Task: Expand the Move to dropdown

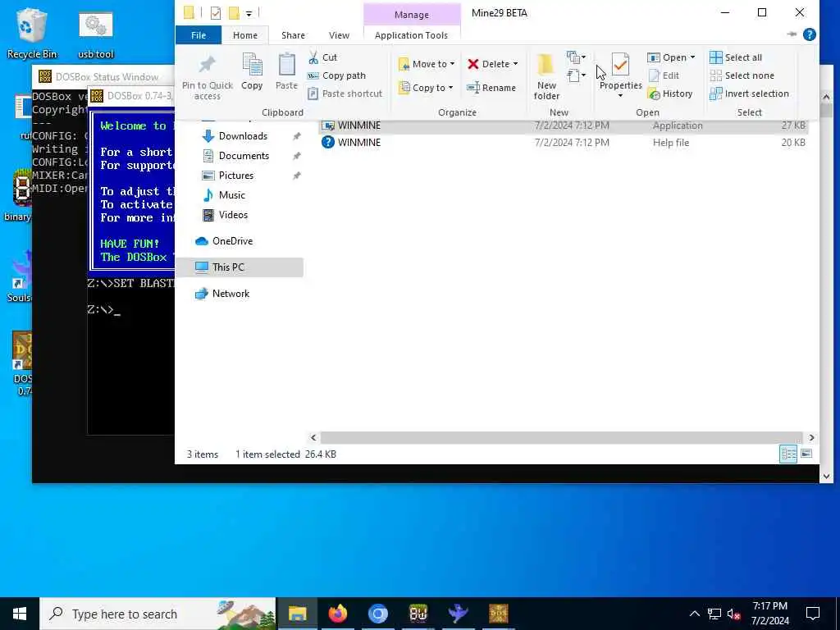Action: 452,64
